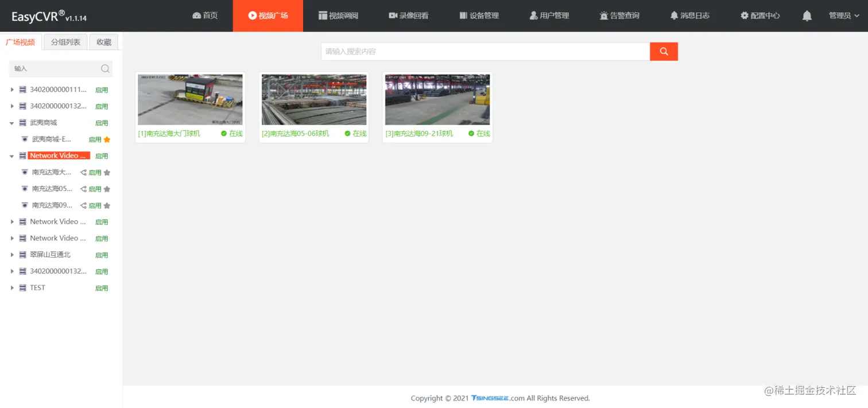Viewport: 868px width, 408px height.
Task: Open 录像回看 in the navigation bar
Action: (409, 16)
